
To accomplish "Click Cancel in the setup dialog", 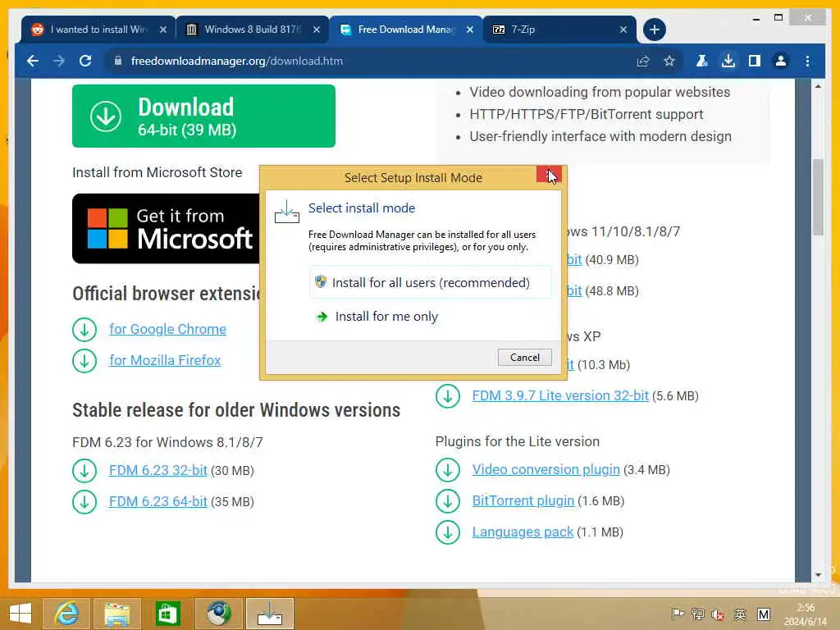I will pyautogui.click(x=524, y=358).
